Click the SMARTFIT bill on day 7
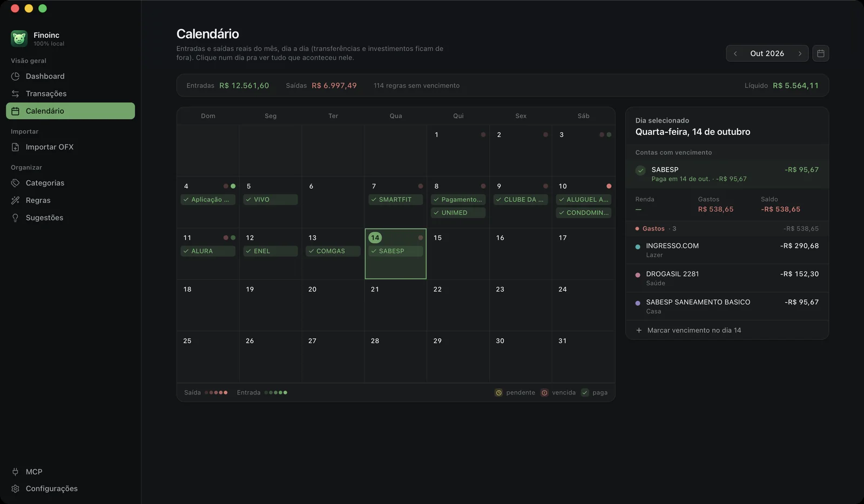Screen dimensions: 864x504 pyautogui.click(x=395, y=200)
